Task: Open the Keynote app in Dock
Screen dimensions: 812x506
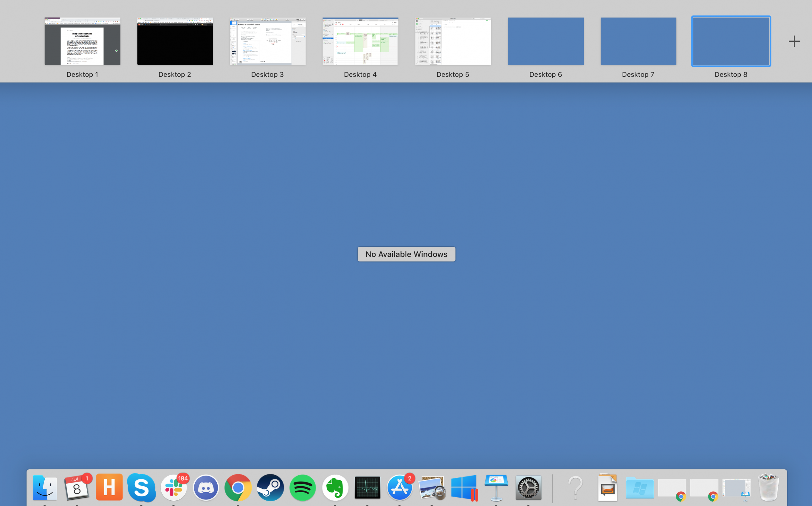Action: [x=496, y=487]
